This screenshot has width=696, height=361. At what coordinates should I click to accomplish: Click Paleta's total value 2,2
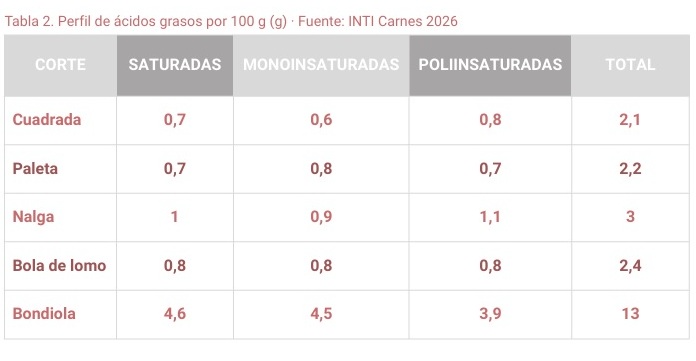click(x=630, y=169)
